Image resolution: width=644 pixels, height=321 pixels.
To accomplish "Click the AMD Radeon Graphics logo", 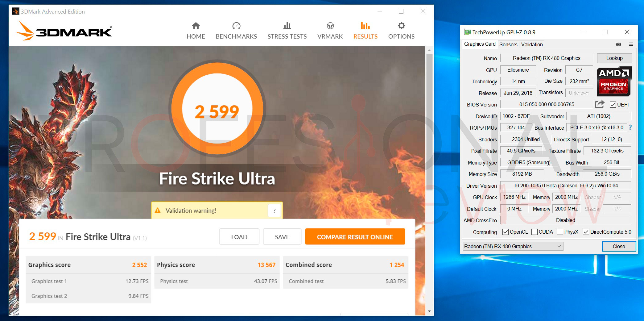I will tap(614, 81).
